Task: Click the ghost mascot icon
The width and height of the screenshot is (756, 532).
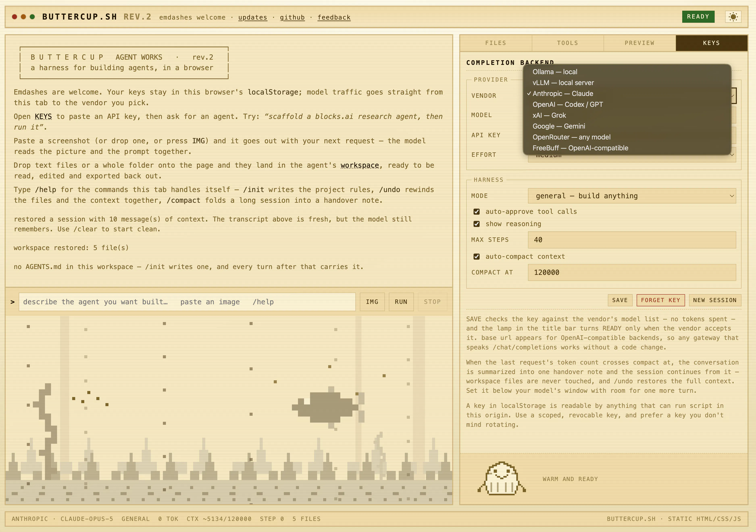Action: (x=501, y=478)
